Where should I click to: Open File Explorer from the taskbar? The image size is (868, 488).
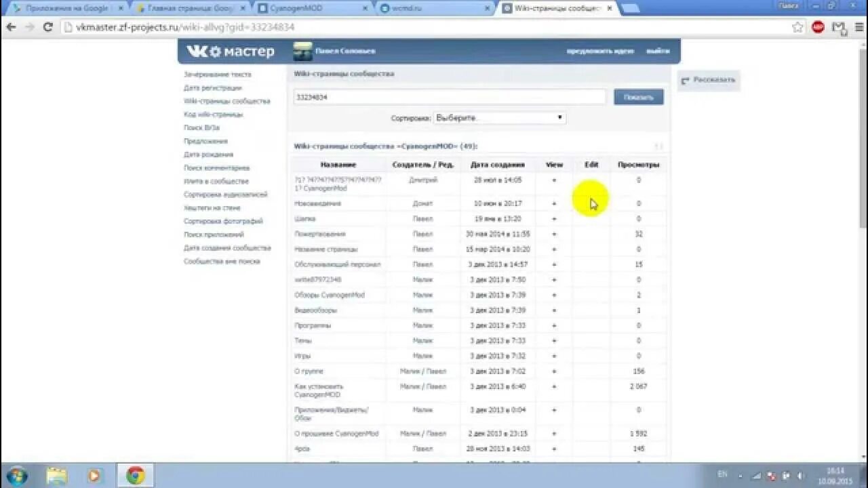(57, 476)
